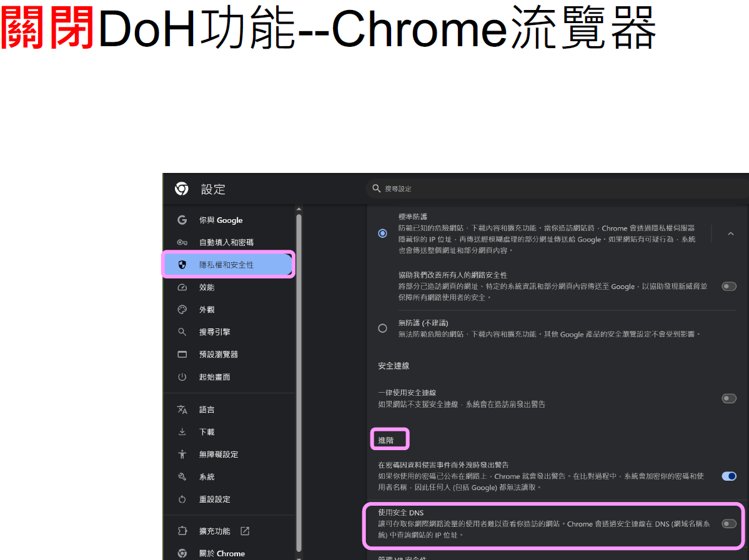Viewport: 749px width, 560px height.
Task: Click the power icon beside 起始畫面
Action: click(x=182, y=377)
